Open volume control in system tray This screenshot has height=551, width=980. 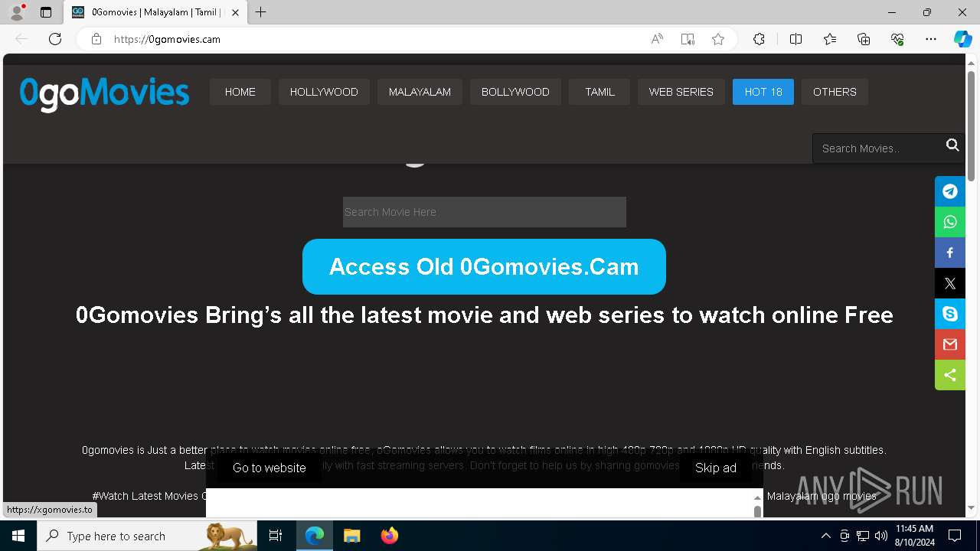click(881, 536)
